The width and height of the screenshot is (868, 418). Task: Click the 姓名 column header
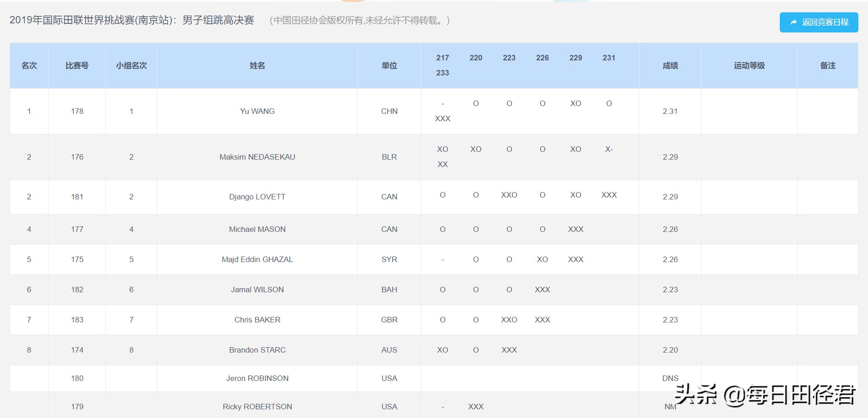point(257,65)
